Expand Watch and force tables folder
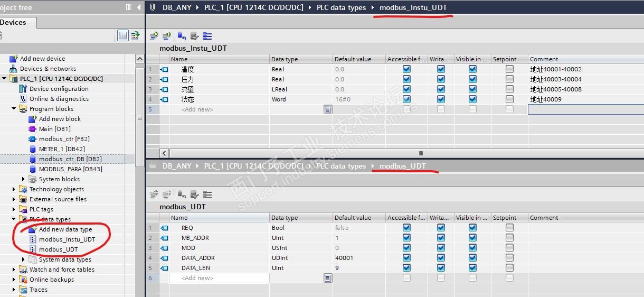644x297 pixels. point(14,270)
